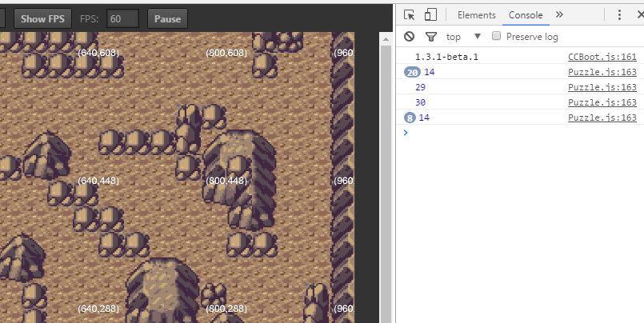Screen dimensions: 644x323
Task: Open Puzzle.js:163 link beside count 20
Action: tap(602, 72)
